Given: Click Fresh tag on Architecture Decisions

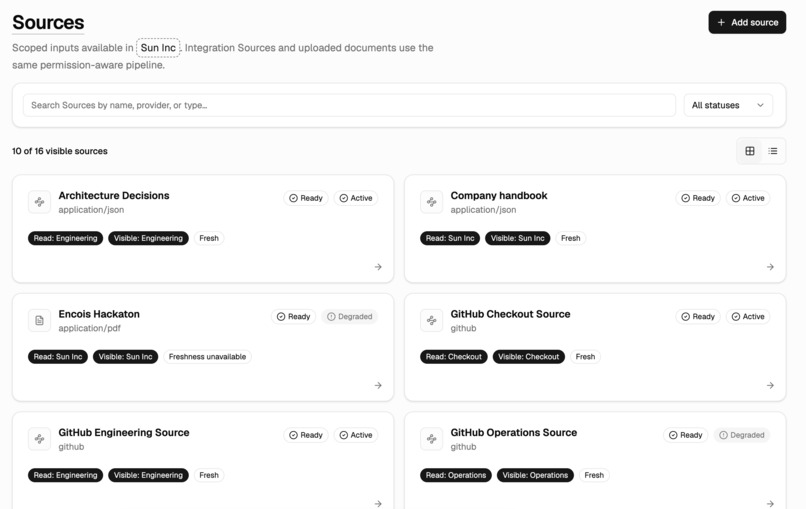Looking at the screenshot, I should (x=209, y=238).
